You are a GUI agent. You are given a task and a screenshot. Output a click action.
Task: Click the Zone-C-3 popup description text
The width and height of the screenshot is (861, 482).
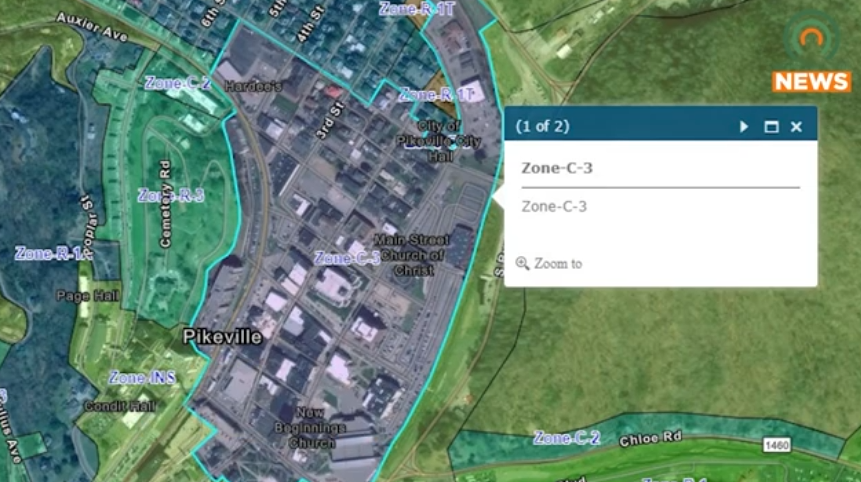coord(554,206)
